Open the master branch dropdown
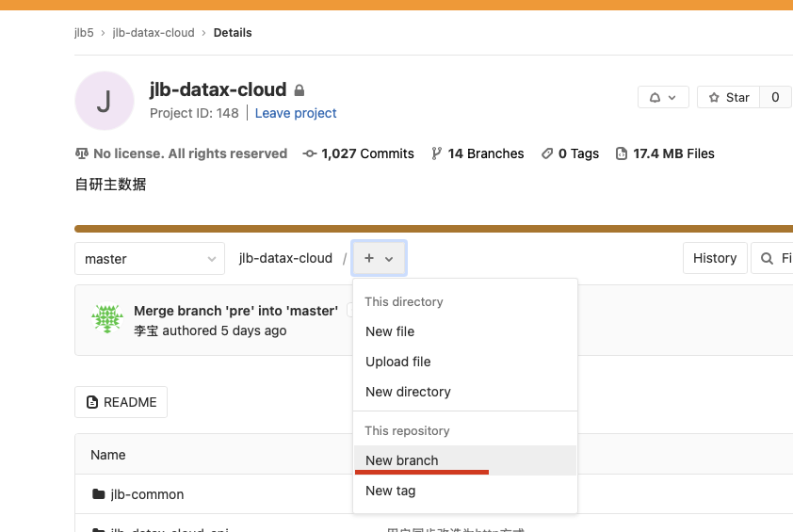The height and width of the screenshot is (532, 793). coord(150,259)
